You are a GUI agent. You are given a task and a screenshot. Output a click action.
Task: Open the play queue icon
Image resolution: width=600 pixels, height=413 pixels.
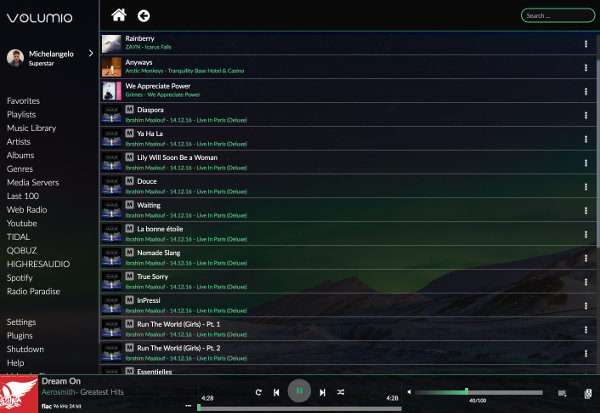pyautogui.click(x=562, y=392)
